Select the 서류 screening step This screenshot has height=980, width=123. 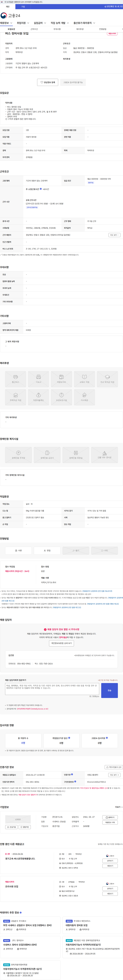(x=18, y=551)
